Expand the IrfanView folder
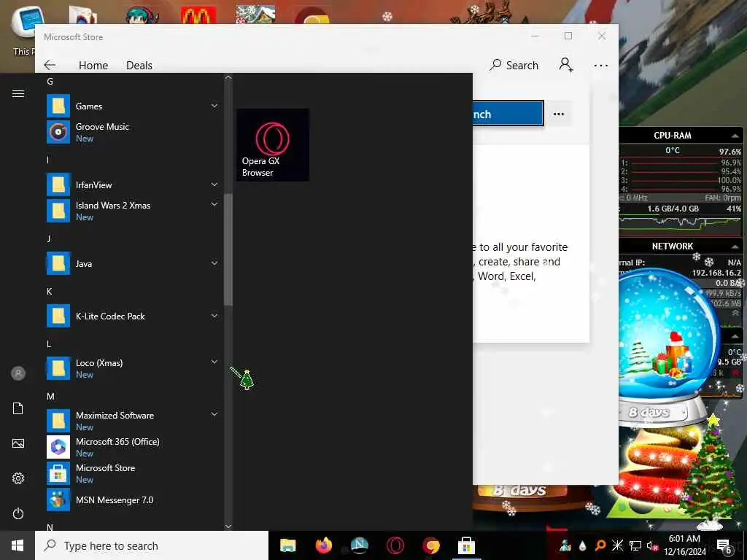This screenshot has height=560, width=747. [x=214, y=184]
